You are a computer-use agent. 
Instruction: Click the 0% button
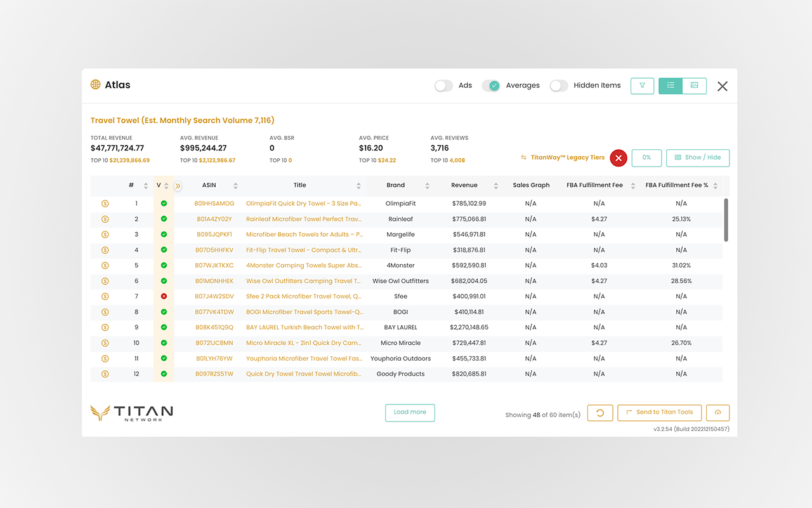pos(646,158)
